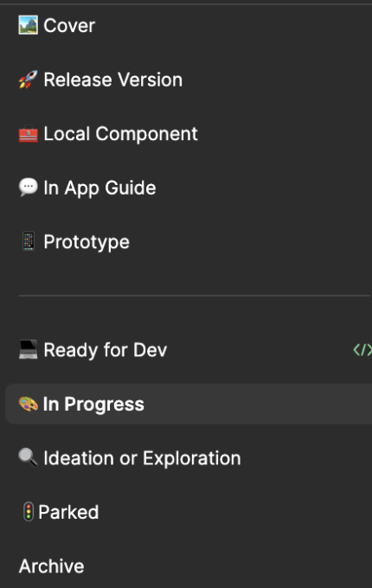Open the Prototype page
This screenshot has width=372, height=588.
pos(189,241)
